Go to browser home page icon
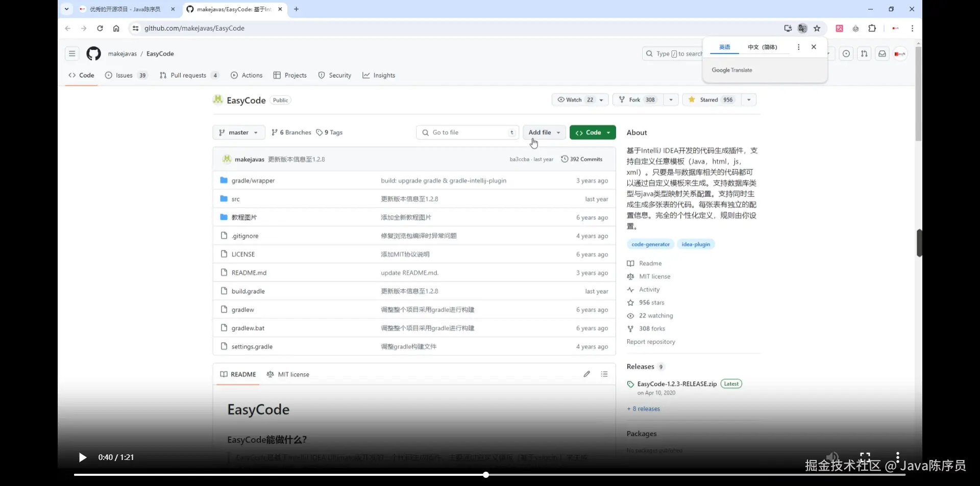Image resolution: width=980 pixels, height=486 pixels. pyautogui.click(x=116, y=29)
